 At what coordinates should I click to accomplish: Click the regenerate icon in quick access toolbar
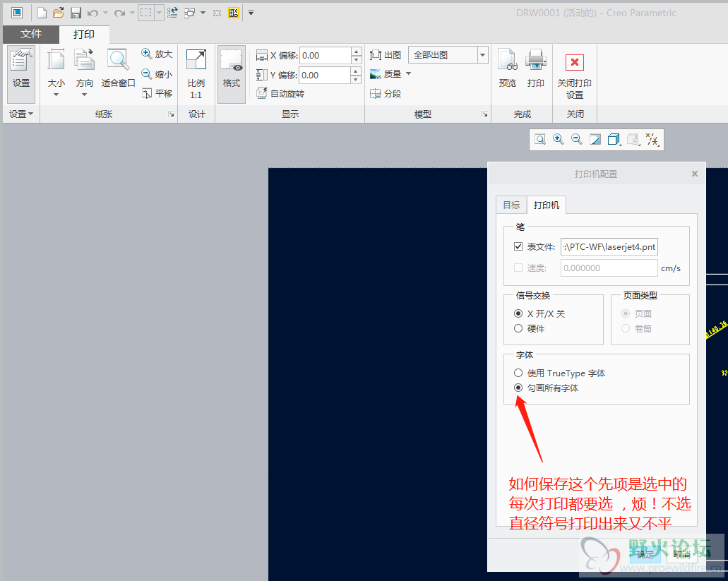point(172,13)
